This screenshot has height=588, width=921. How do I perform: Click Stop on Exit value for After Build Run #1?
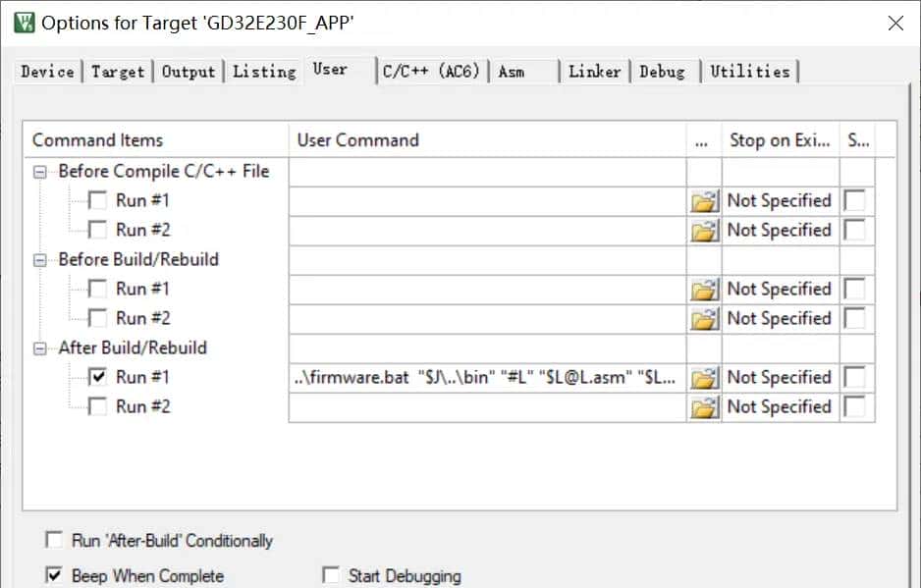click(x=779, y=378)
